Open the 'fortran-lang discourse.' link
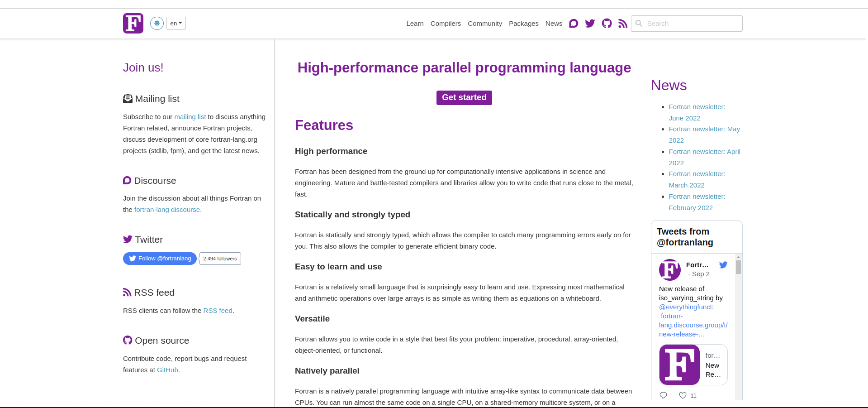 click(x=168, y=210)
